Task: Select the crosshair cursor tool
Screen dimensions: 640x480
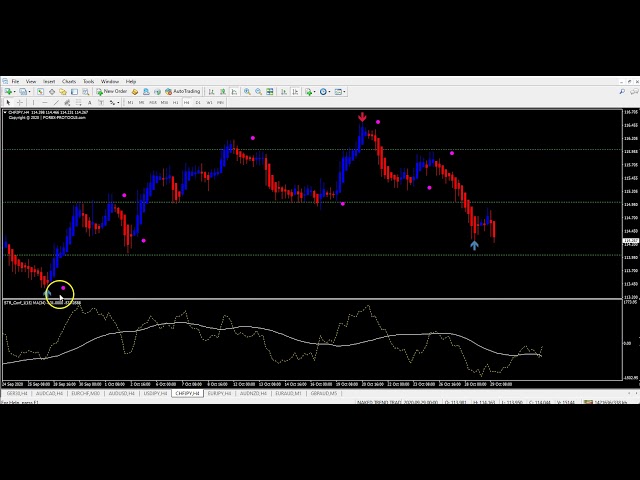Action: 20,102
